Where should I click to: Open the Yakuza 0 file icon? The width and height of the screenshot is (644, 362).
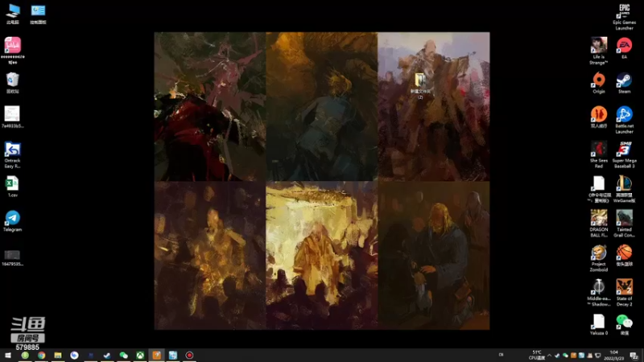pos(598,324)
